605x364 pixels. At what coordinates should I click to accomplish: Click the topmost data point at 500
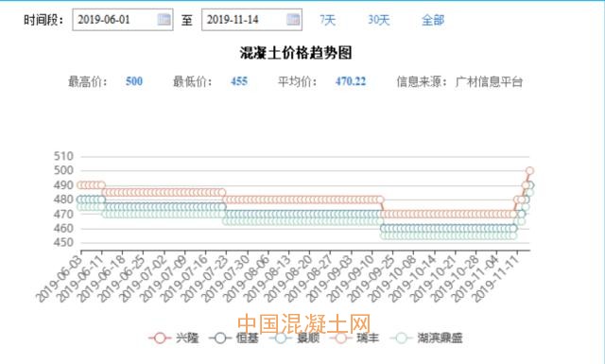[529, 170]
